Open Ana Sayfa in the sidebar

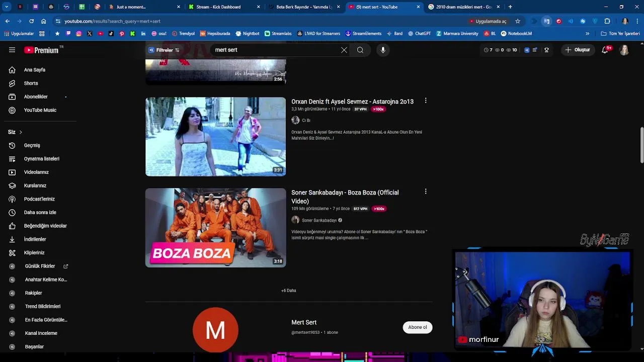coord(34,70)
